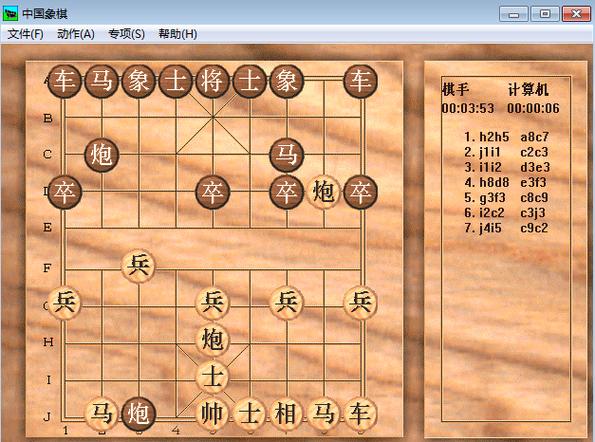Click move 3 entry i1i2
This screenshot has width=595, height=442.
(x=490, y=167)
